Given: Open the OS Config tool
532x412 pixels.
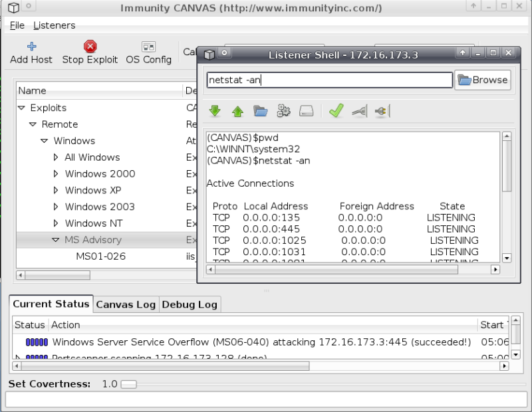Looking at the screenshot, I should click(x=148, y=47).
